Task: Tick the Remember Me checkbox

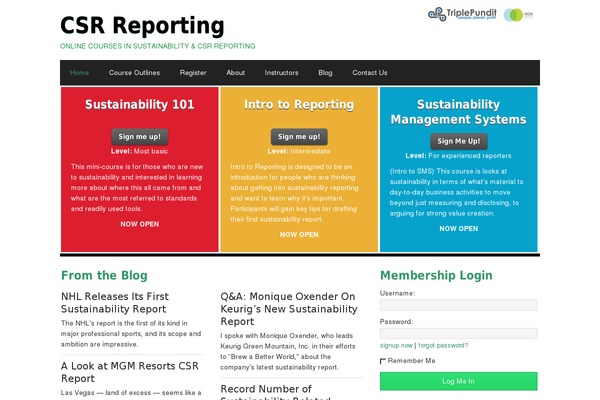Action: [x=383, y=361]
